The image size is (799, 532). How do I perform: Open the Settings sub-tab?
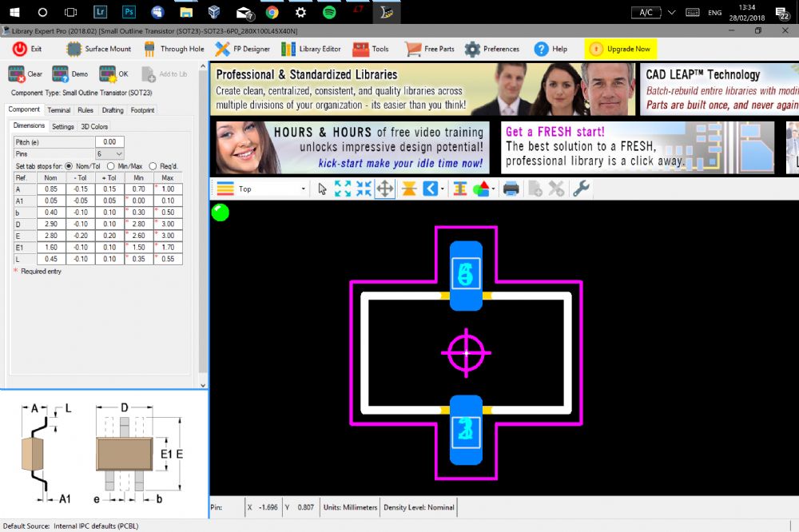(62, 126)
